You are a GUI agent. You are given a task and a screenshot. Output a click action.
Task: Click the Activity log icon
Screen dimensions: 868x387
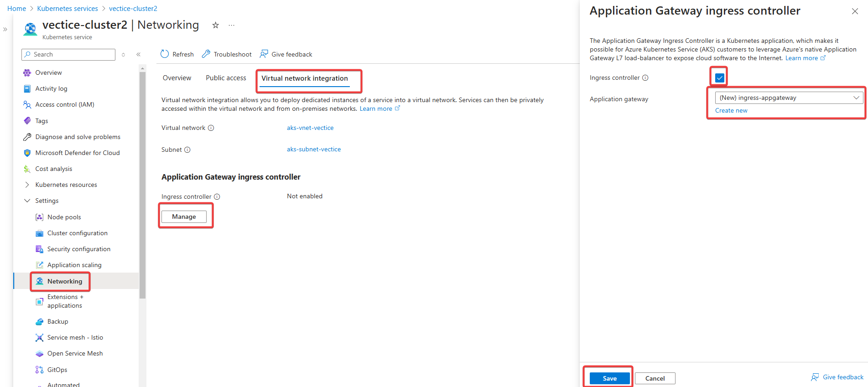(27, 88)
